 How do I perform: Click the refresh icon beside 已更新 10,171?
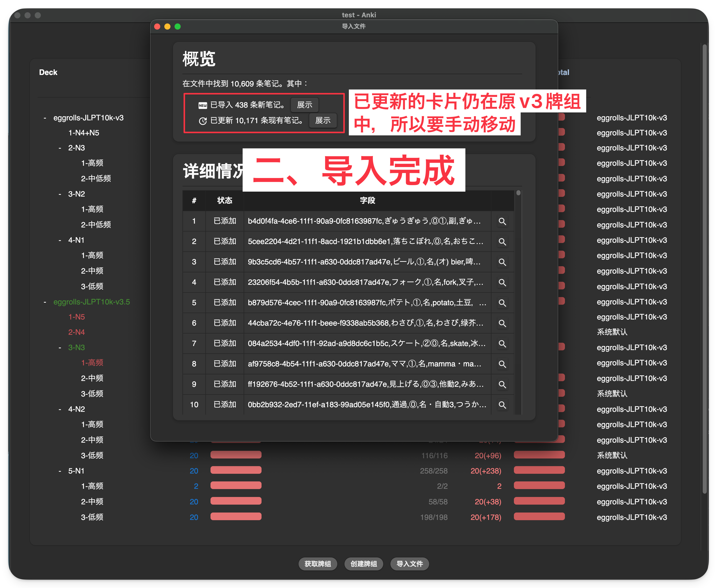(203, 121)
